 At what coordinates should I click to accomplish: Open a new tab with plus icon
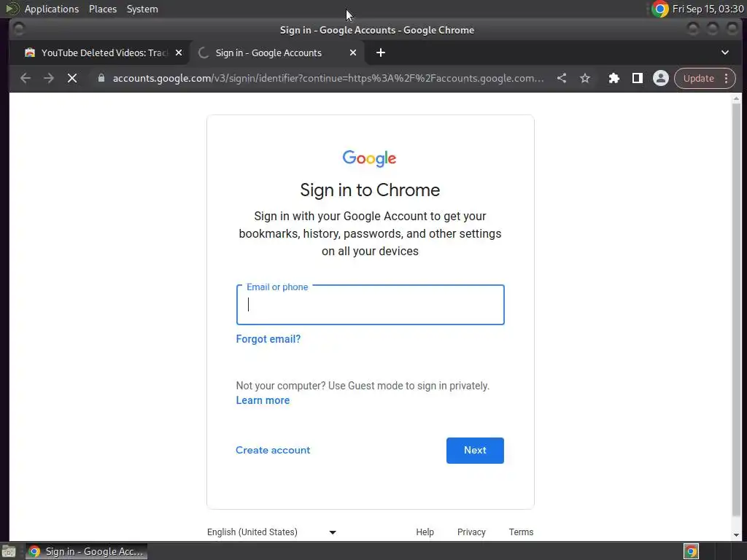(x=380, y=52)
